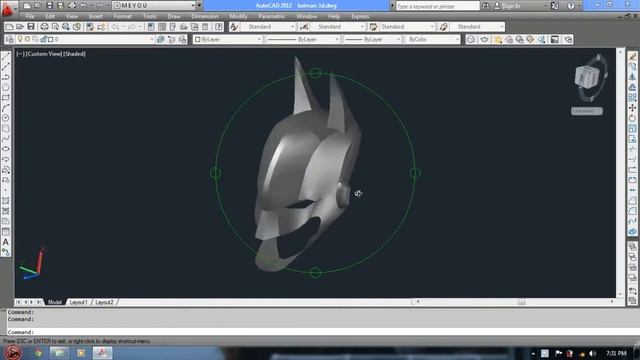The height and width of the screenshot is (360, 640).
Task: Open the Modify menu
Action: click(x=238, y=16)
